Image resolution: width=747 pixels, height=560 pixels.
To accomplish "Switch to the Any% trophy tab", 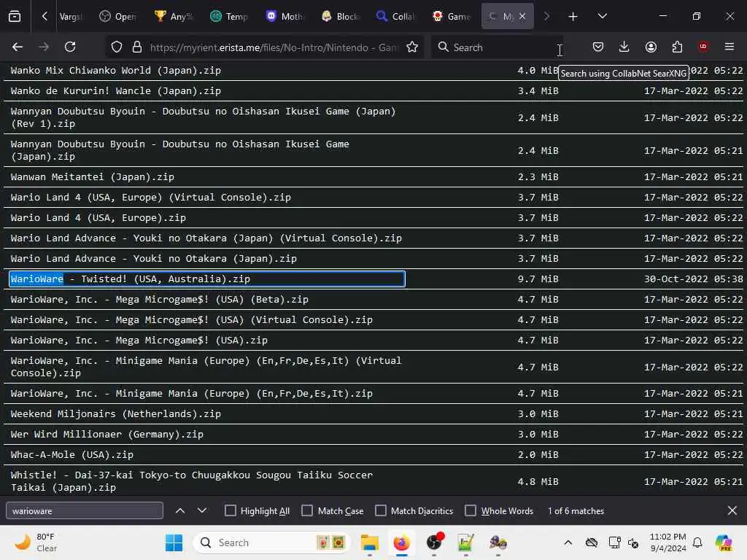I will (x=174, y=17).
